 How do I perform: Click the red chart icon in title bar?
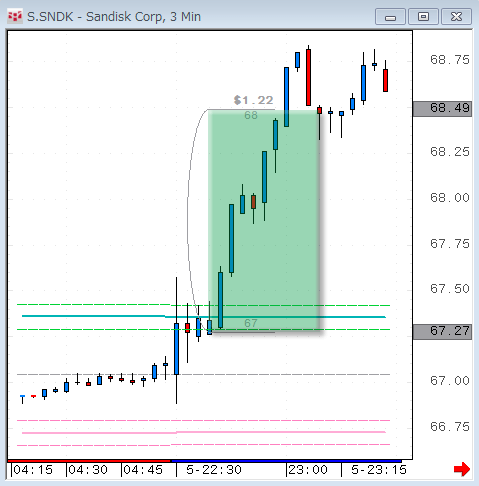(x=15, y=16)
